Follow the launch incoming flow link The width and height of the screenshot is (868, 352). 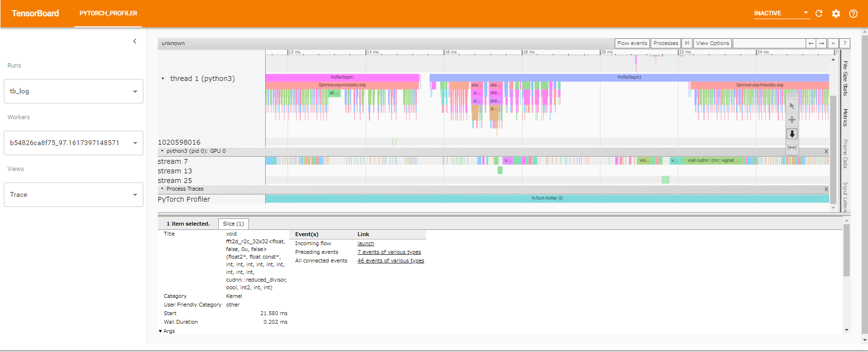[x=365, y=244]
